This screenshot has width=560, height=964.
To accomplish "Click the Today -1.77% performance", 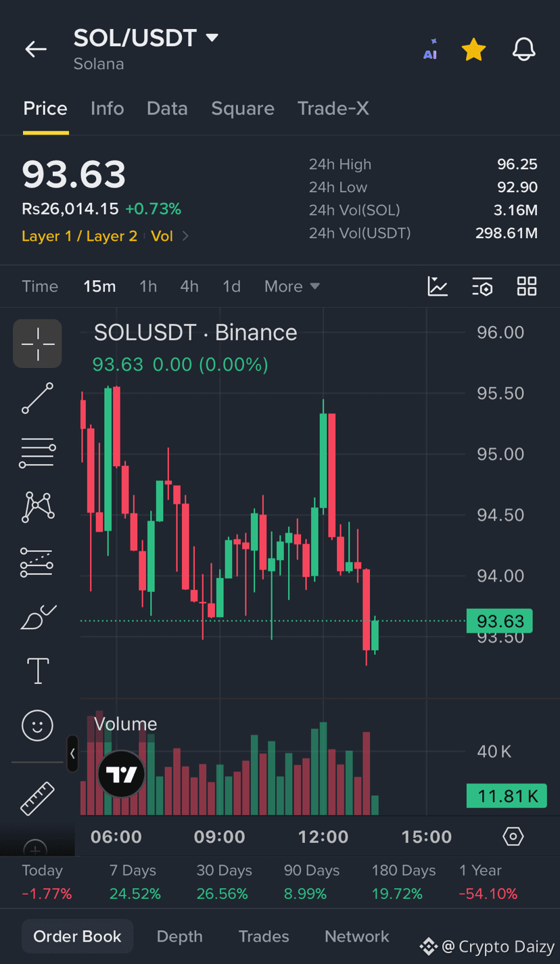I will 47,882.
